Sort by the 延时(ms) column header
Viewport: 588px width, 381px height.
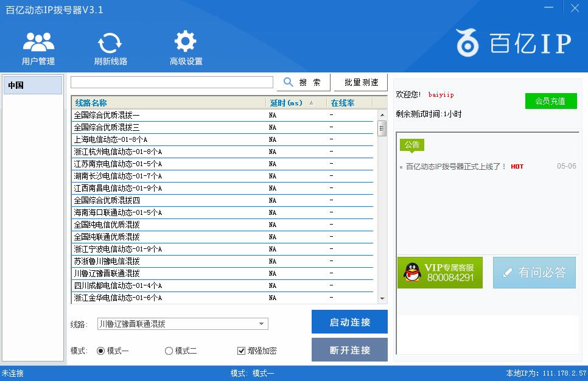point(296,103)
